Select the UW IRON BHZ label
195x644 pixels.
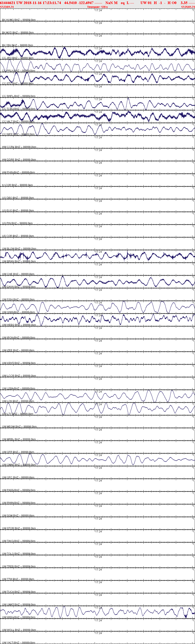point(19,338)
